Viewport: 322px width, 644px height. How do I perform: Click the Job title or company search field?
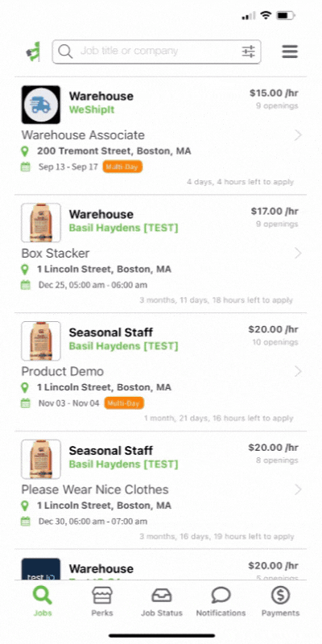(156, 52)
